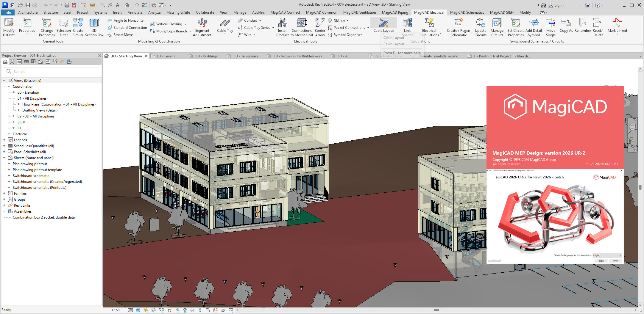Select the Border Arrow tool

coord(320,27)
